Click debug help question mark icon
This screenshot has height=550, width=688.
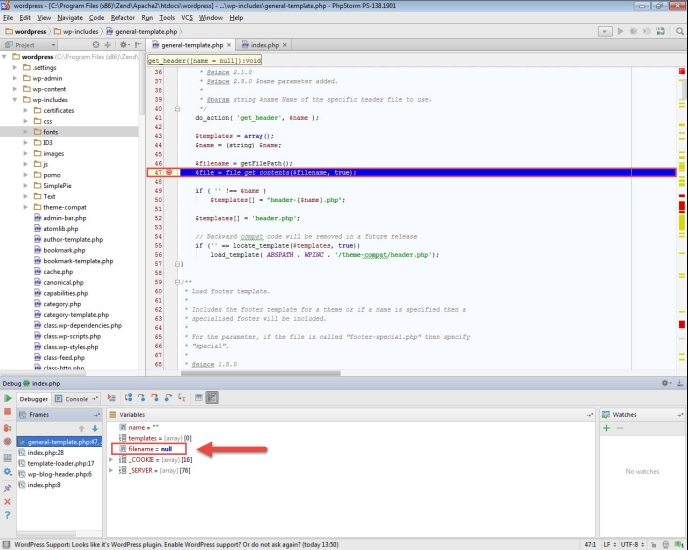pyautogui.click(x=8, y=515)
